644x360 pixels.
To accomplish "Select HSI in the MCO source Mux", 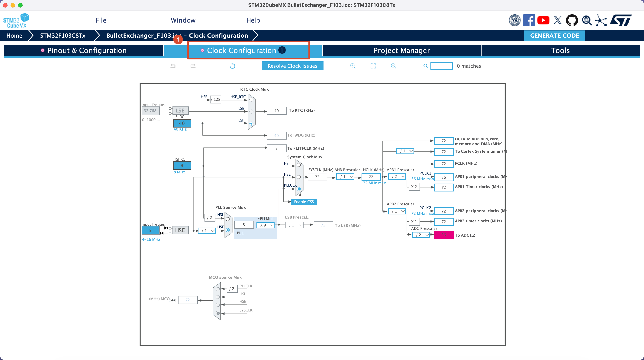I will coord(218,297).
